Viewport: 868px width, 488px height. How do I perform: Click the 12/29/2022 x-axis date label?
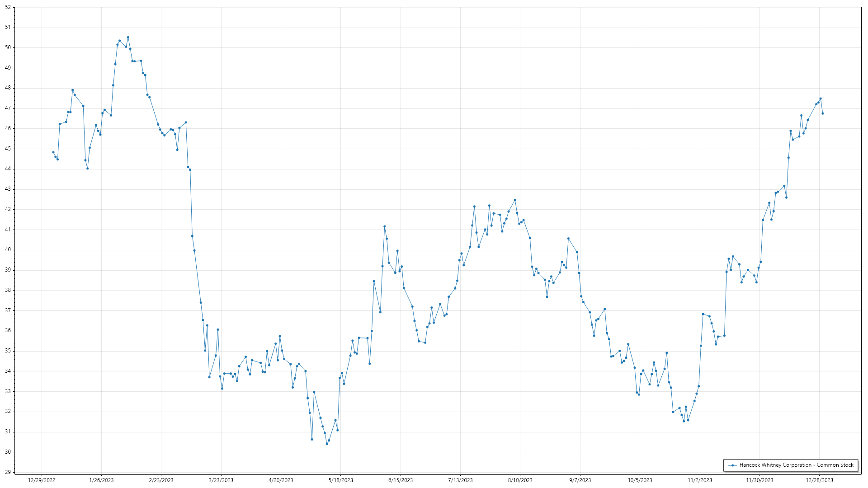(x=42, y=480)
